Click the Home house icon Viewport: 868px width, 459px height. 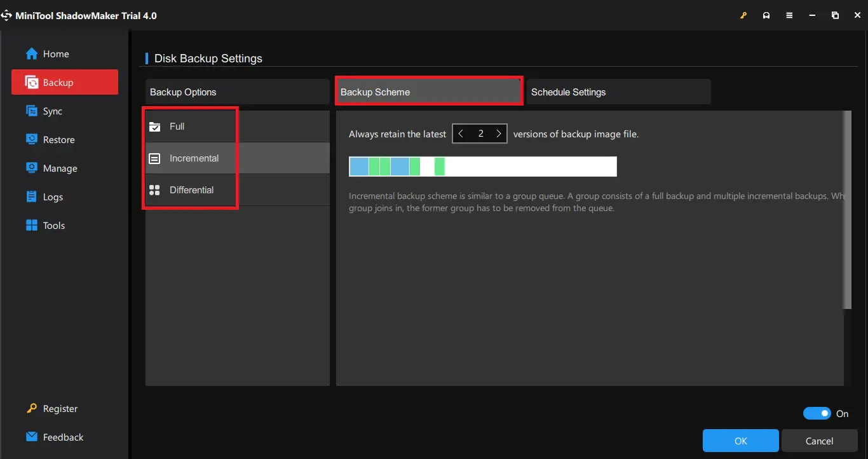pyautogui.click(x=32, y=54)
